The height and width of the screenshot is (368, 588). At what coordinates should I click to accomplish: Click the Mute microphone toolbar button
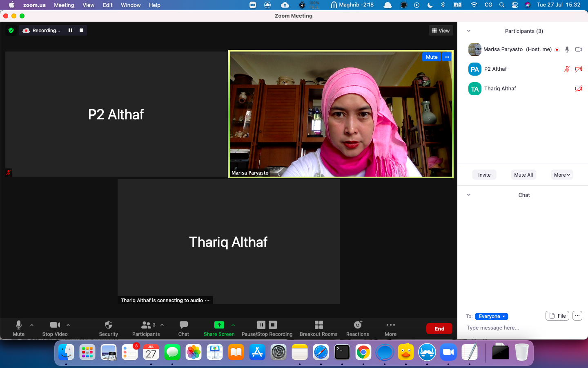click(18, 328)
